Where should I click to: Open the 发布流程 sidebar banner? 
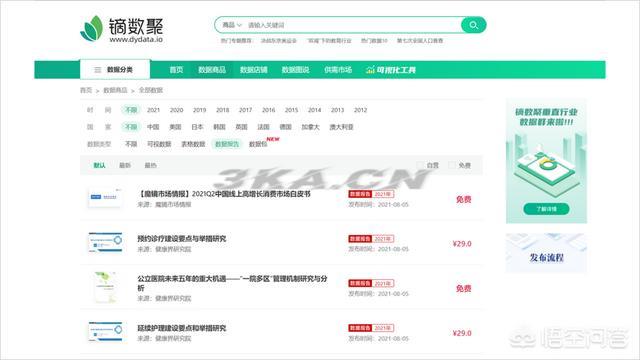546,253
